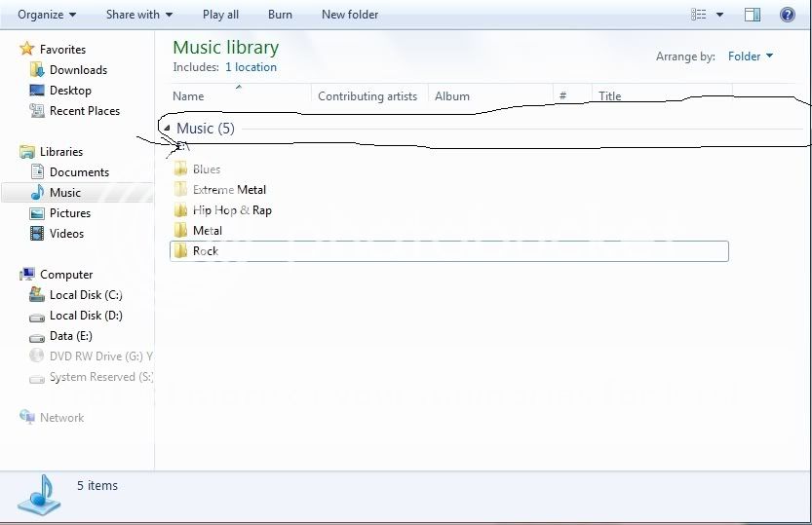The image size is (812, 525).
Task: Click the Play all button
Action: pos(220,15)
